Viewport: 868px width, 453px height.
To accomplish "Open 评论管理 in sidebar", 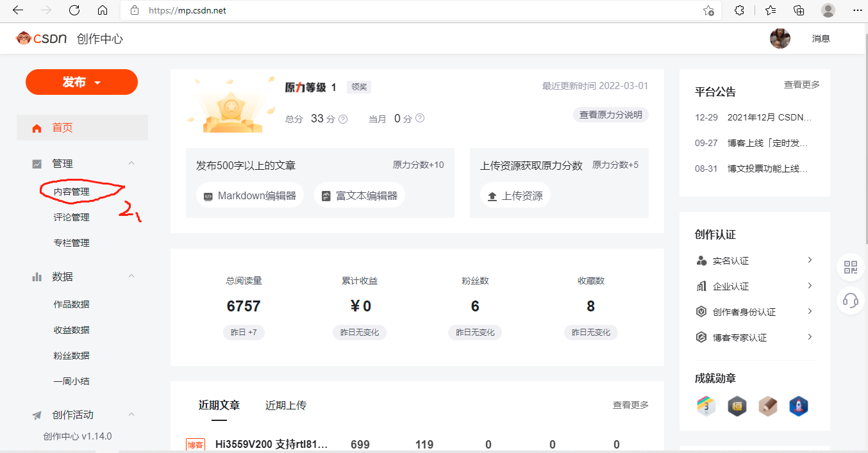I will 71,217.
